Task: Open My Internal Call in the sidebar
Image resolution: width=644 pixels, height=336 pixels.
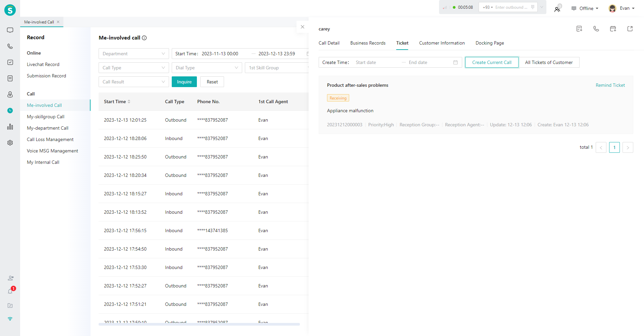Action: [43, 162]
